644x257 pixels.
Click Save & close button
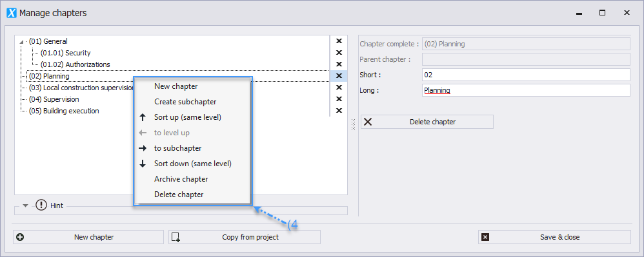tap(554, 237)
